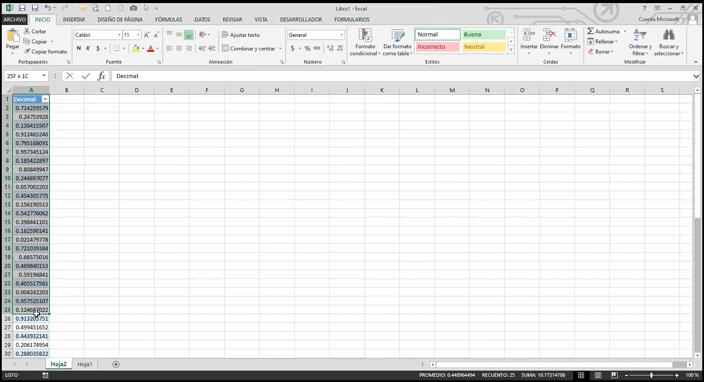Toggle center horizontal alignment
704x382 pixels.
pyautogui.click(x=179, y=48)
